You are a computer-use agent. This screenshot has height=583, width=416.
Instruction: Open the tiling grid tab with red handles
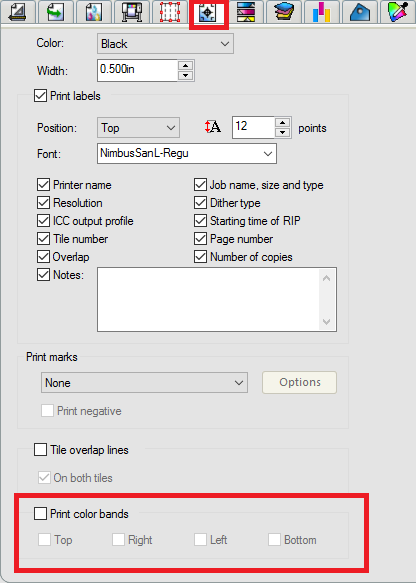point(170,12)
